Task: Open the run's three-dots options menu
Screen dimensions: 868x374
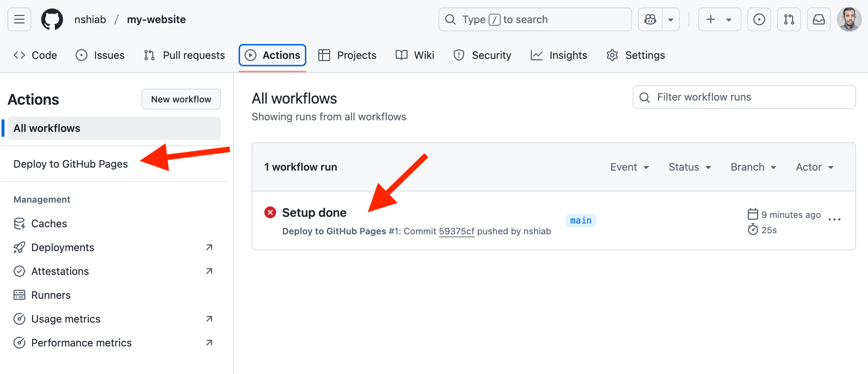Action: click(835, 219)
